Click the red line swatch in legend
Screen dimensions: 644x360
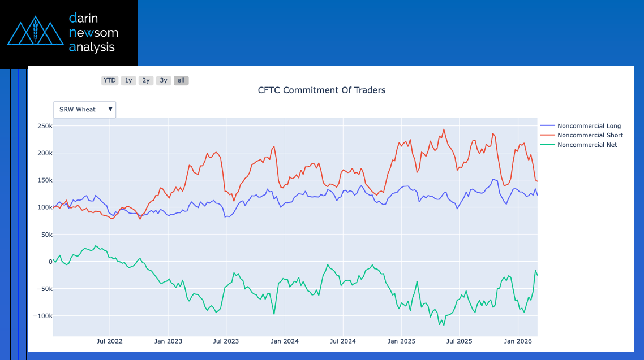(548, 135)
